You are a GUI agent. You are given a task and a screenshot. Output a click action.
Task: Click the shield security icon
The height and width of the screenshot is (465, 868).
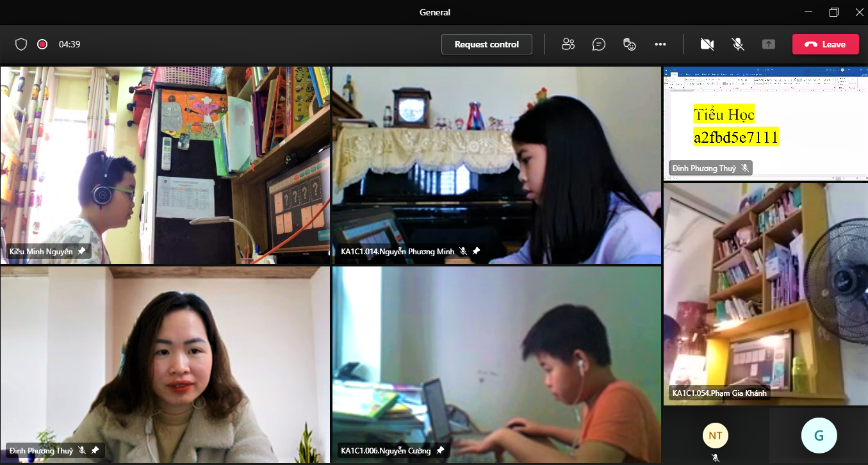tap(21, 44)
